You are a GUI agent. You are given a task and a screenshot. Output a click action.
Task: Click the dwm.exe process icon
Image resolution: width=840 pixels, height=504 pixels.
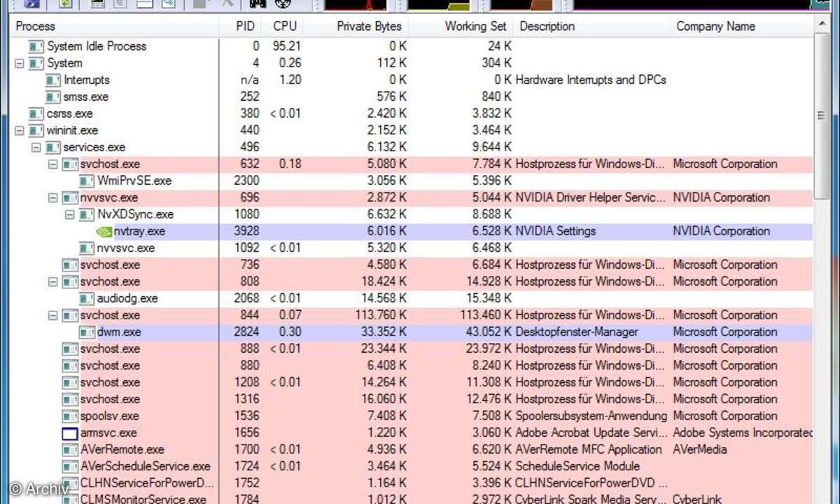coord(87,332)
